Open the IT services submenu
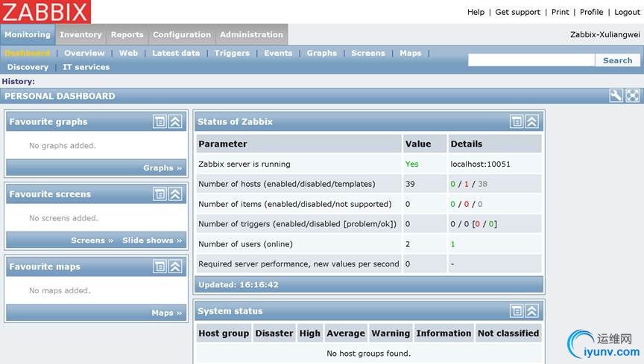Screen dimensions: 644x364 pos(86,67)
